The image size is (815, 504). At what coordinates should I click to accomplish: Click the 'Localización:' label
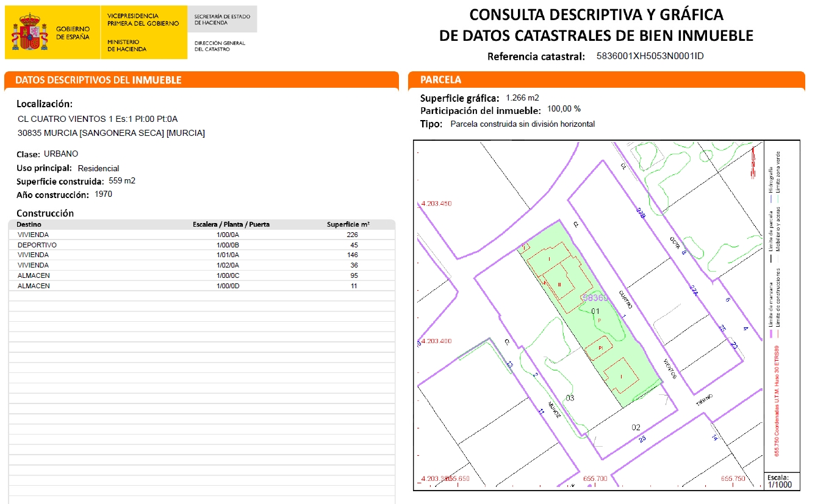coord(45,104)
